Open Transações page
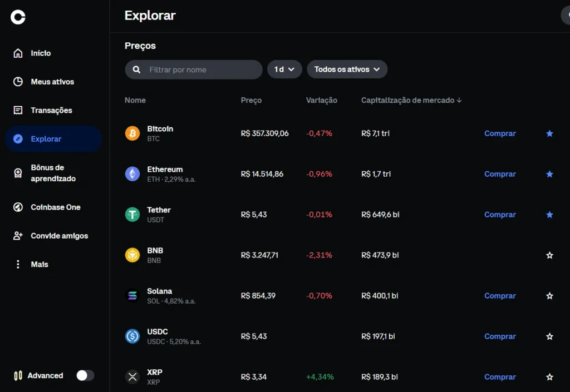Image resolution: width=570 pixels, height=392 pixels. tap(53, 110)
